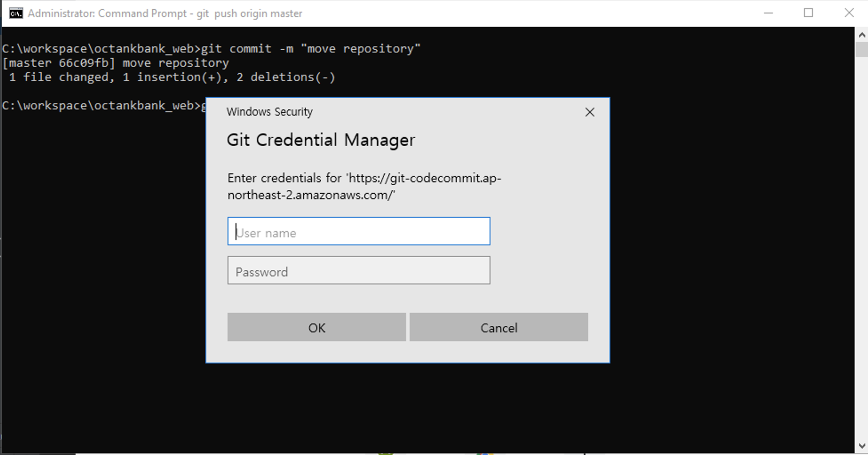
Task: Close the Windows Security dialog
Action: click(x=589, y=112)
